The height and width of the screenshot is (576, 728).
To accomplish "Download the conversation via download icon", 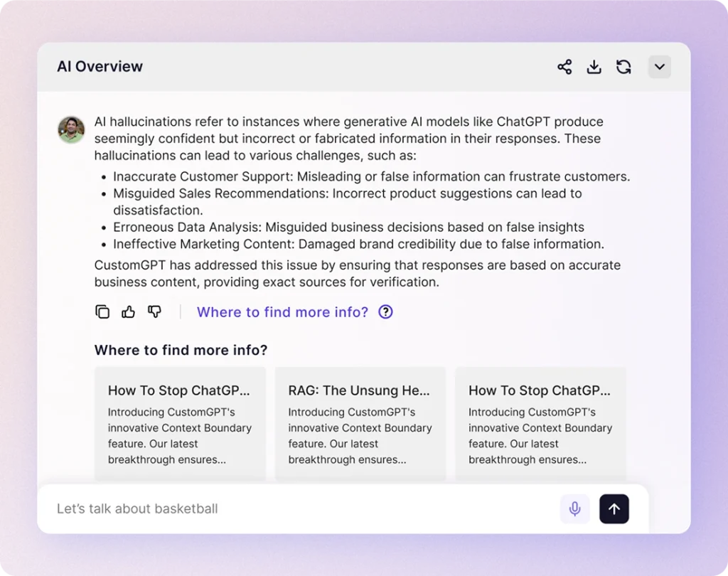I will pos(594,67).
